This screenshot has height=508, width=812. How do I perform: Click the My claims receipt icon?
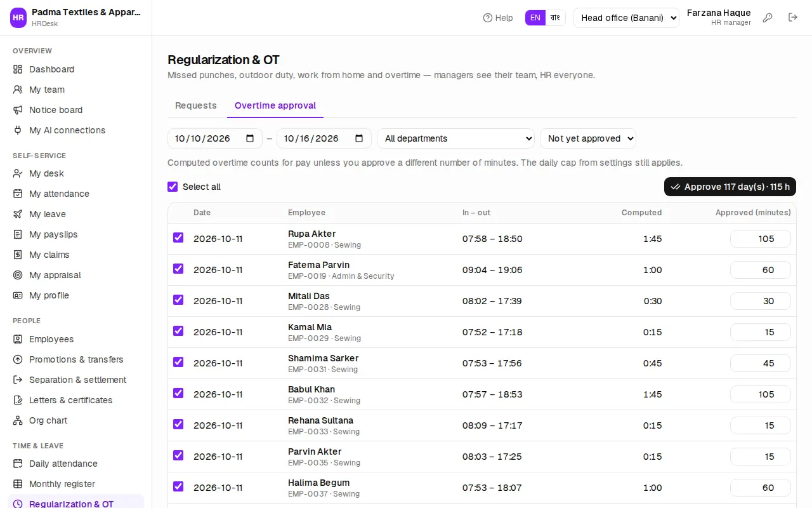click(18, 255)
